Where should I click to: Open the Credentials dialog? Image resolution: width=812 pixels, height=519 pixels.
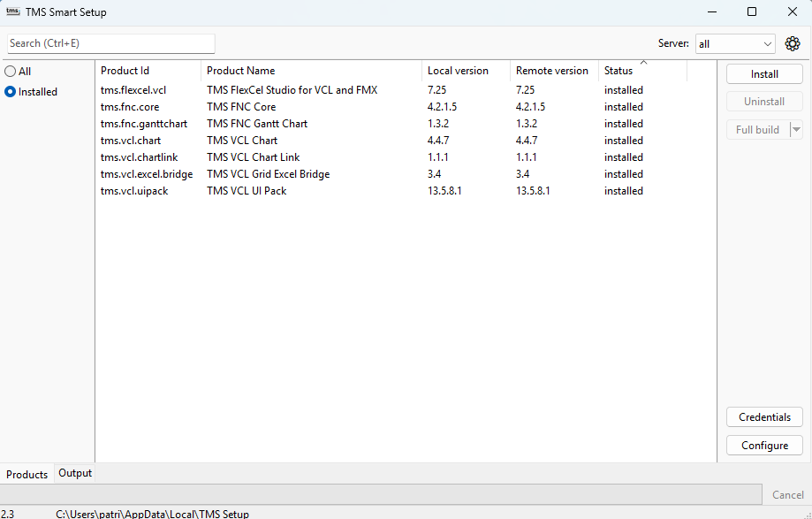point(764,417)
